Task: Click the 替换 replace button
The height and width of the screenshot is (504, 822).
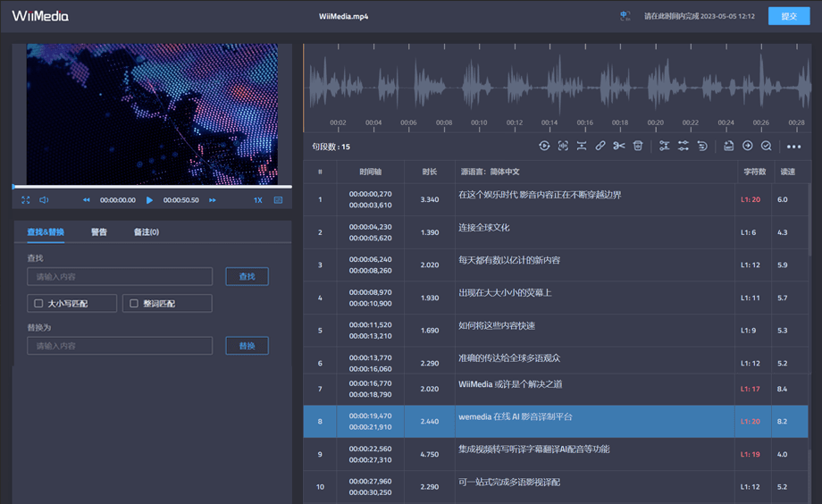Action: point(247,346)
